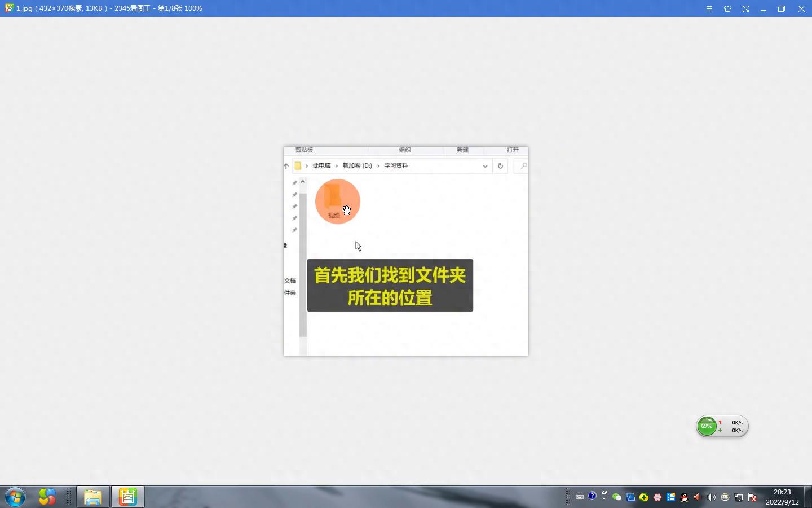Toggle the system volume speaker icon
The image size is (812, 508).
click(x=711, y=497)
